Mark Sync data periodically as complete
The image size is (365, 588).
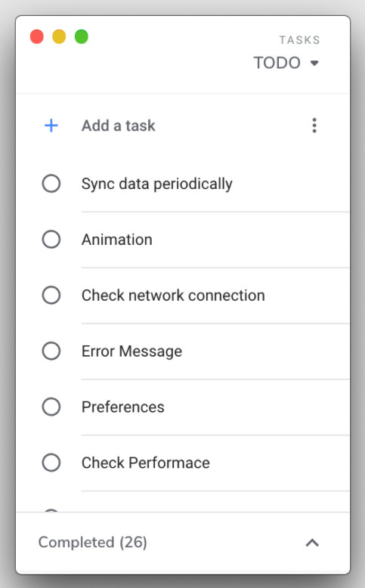(51, 184)
